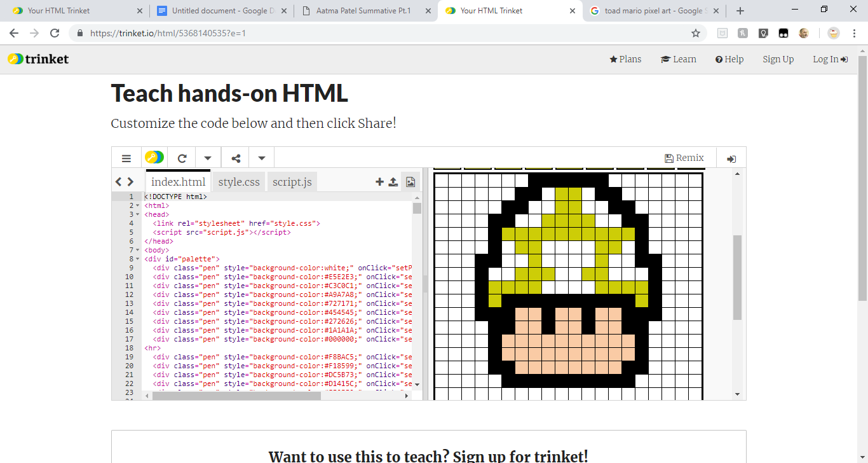Click the trinket logo in site header
The image size is (868, 463).
point(38,59)
